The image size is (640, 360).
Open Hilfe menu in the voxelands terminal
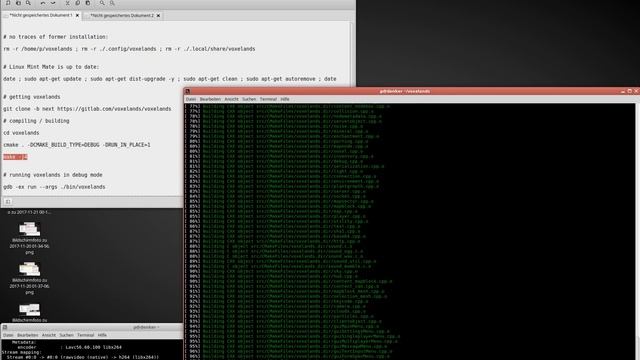tap(285, 99)
